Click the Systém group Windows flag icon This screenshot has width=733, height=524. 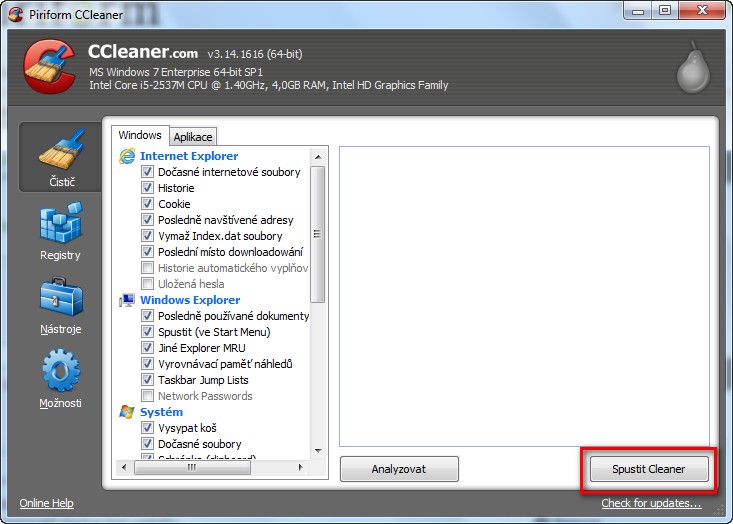point(127,412)
